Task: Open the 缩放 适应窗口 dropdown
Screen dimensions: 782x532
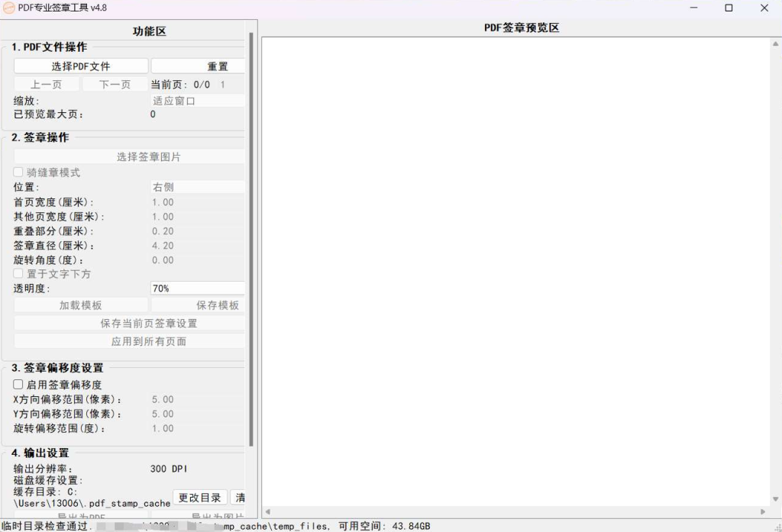Action: pos(198,101)
